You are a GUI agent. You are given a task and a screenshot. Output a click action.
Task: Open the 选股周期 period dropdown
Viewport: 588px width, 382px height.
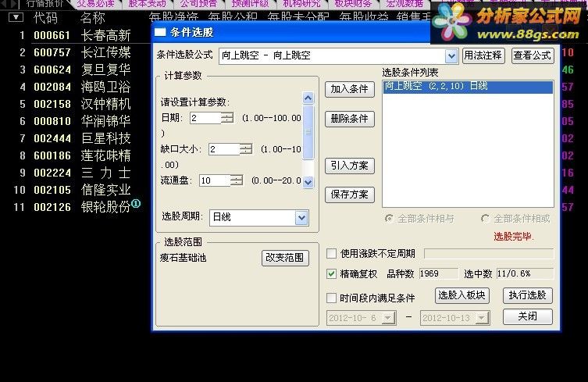click(x=301, y=218)
